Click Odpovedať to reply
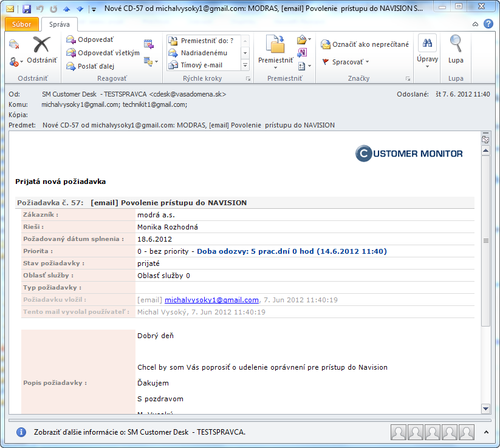Image resolution: width=500 pixels, height=448 pixels. 90,39
